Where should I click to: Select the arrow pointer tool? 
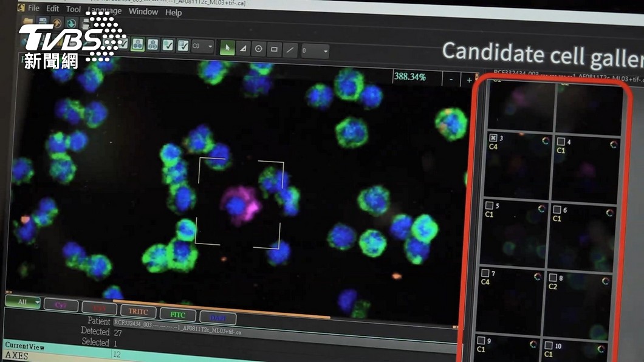click(227, 47)
